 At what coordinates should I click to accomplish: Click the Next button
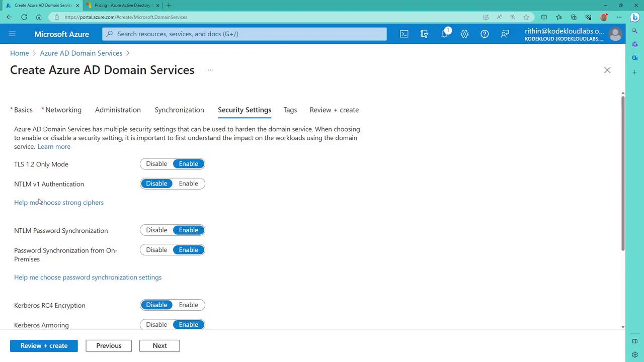[x=159, y=346]
